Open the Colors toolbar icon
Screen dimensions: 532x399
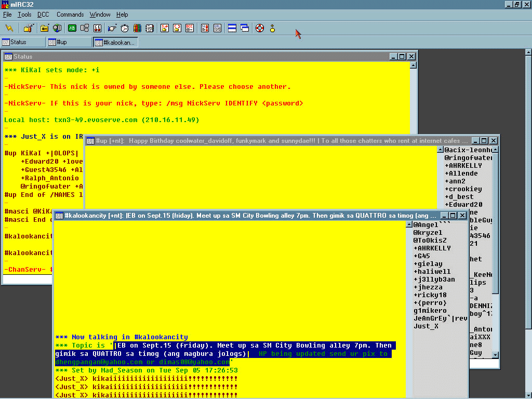[x=137, y=28]
